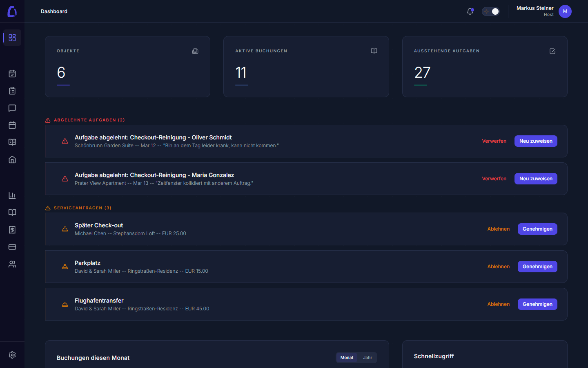Open the clipboard tasks icon in sidebar
Screen dimensions: 588x368
click(x=12, y=91)
